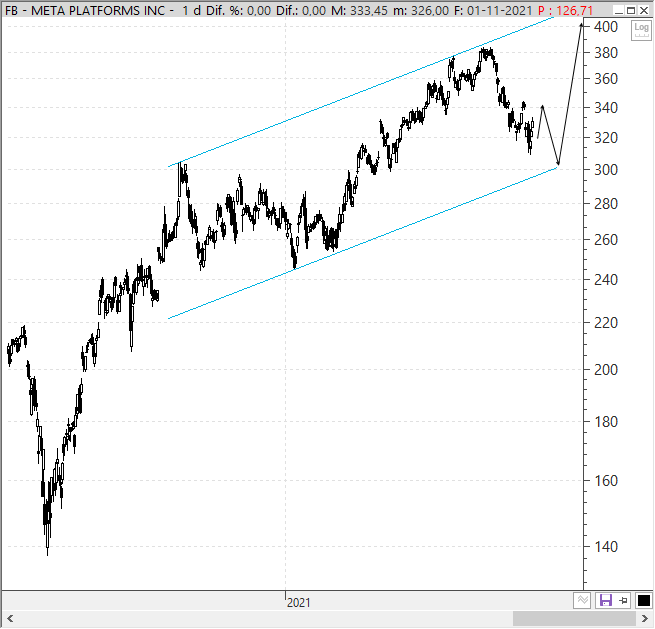Click the scrollbar left arrow
The height and width of the screenshot is (629, 655).
click(x=9, y=619)
